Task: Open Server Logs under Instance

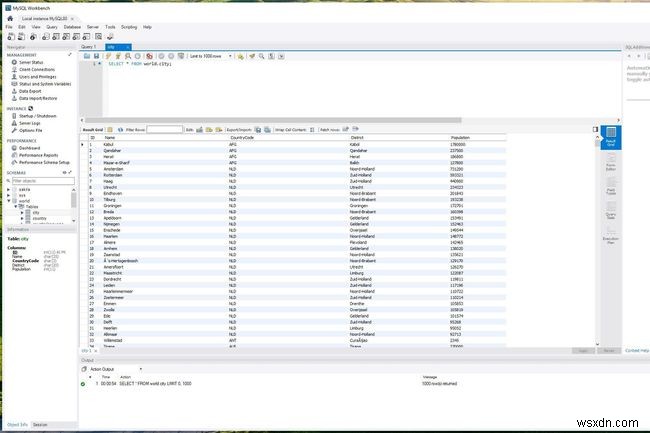Action: [x=29, y=123]
